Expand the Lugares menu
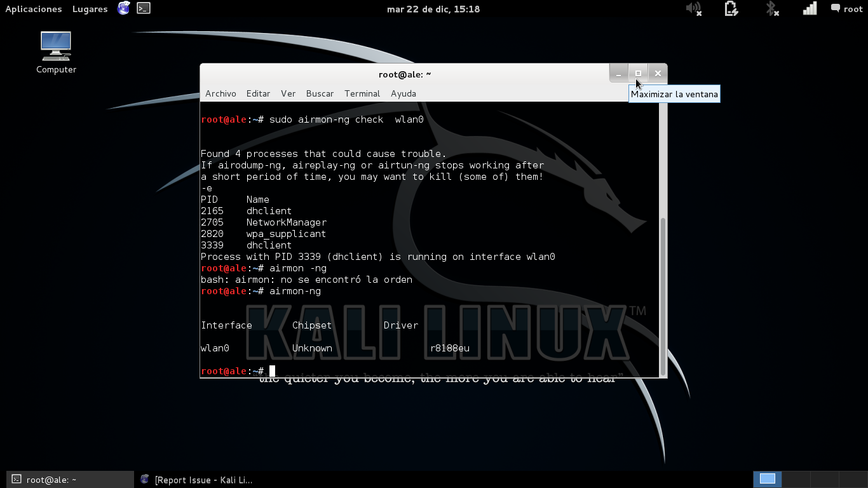Screen dimensions: 868x488 tap(90, 9)
